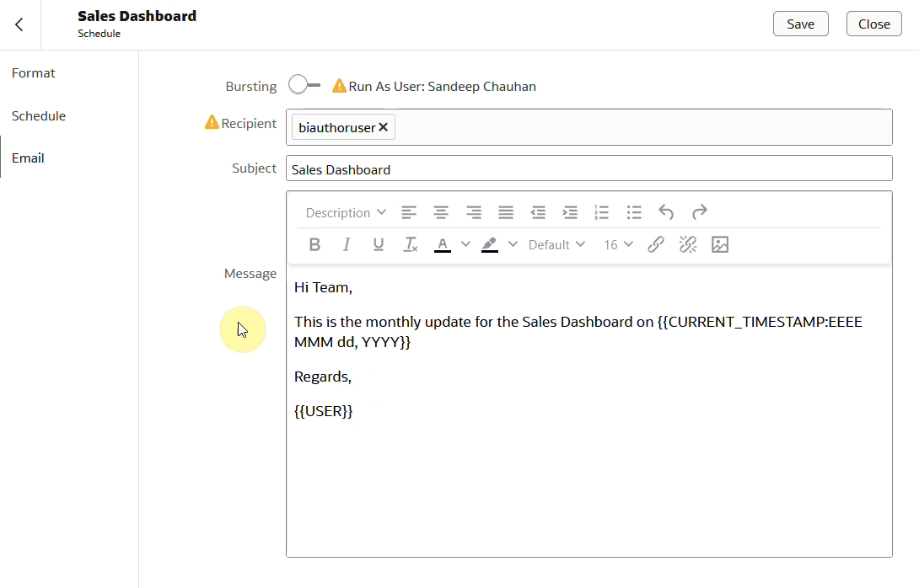The image size is (919, 588).
Task: Remove the hyperlink with unlink icon
Action: 688,244
